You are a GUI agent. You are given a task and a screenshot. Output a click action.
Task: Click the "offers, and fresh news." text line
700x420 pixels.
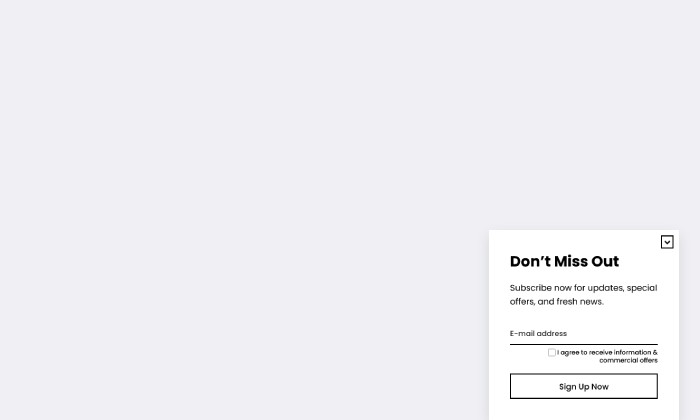click(x=557, y=302)
